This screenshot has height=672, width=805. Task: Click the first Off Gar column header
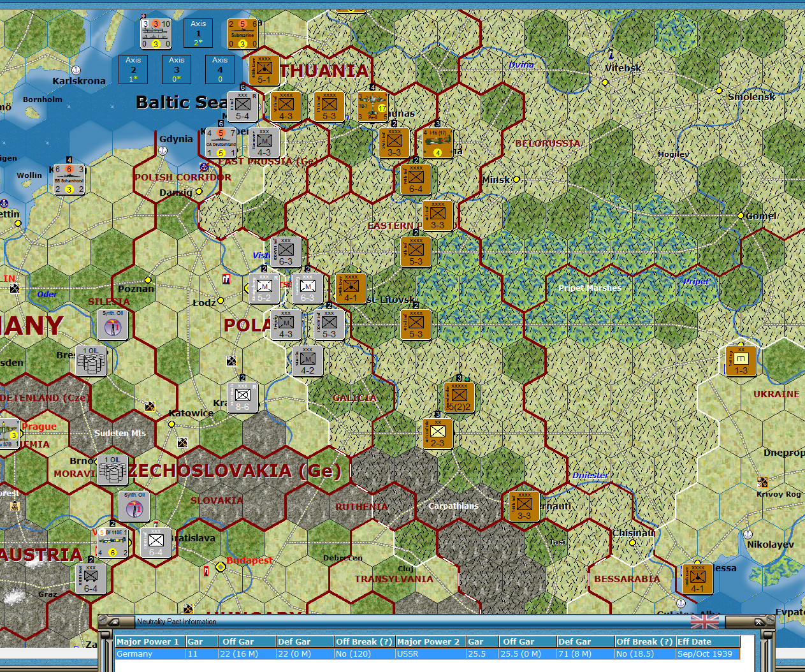(x=247, y=642)
